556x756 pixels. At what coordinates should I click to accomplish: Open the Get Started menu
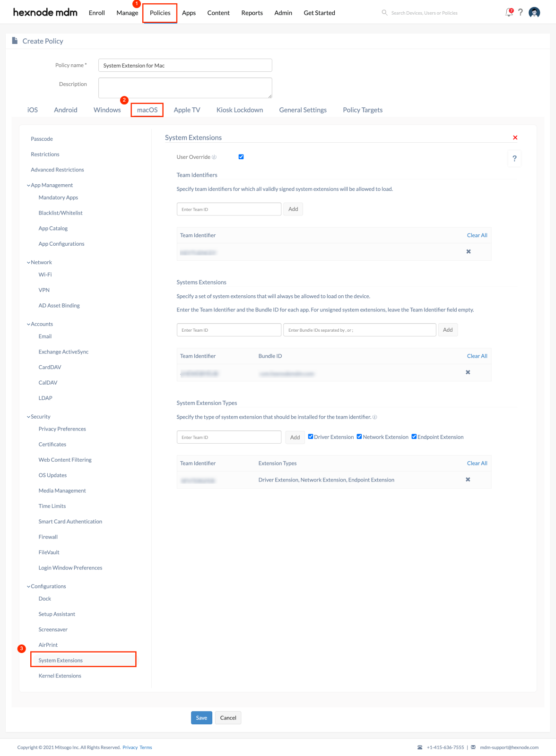(x=320, y=13)
